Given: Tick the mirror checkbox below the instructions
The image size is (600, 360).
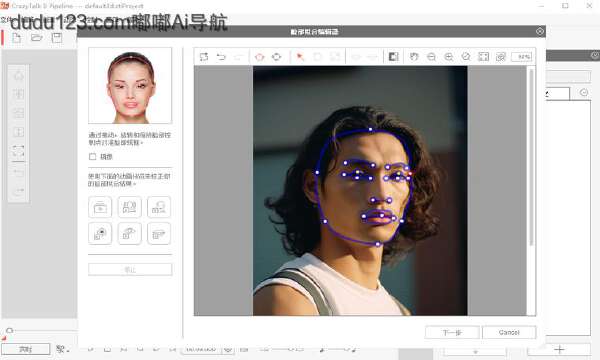Looking at the screenshot, I should point(92,156).
